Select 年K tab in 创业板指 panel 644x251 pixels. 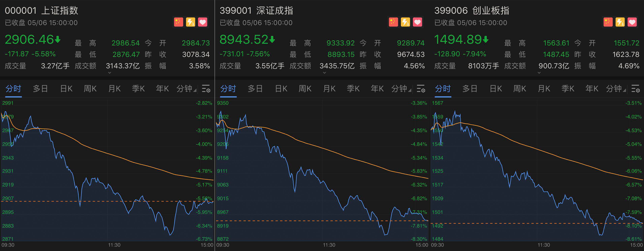(592, 88)
